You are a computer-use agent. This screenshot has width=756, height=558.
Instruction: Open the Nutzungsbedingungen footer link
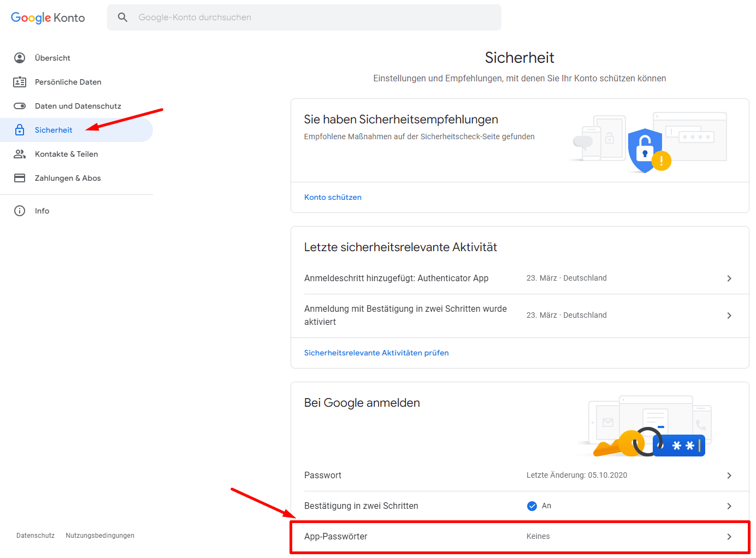[x=100, y=536]
